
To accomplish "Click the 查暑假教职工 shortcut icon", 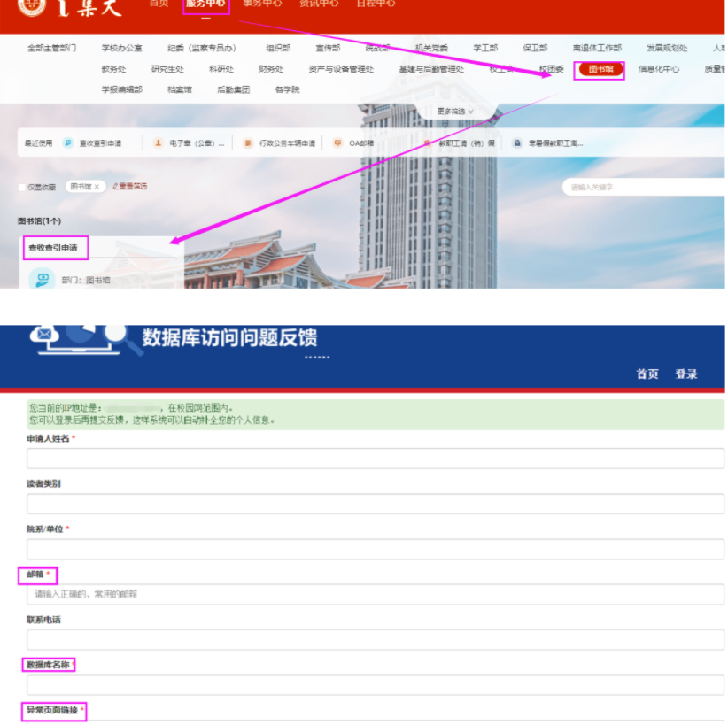I will point(517,143).
